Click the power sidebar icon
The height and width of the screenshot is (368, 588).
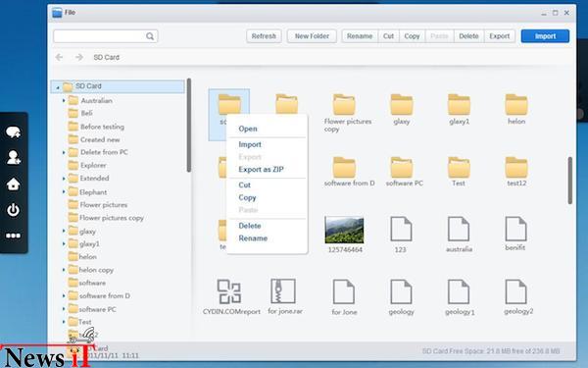(x=13, y=210)
